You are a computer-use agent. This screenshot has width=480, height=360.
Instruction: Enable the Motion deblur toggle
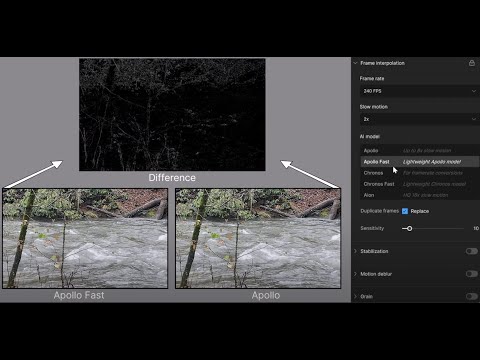pos(472,274)
